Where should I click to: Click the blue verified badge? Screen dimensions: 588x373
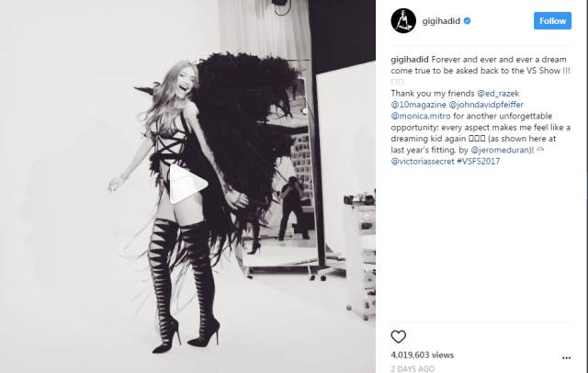point(468,21)
